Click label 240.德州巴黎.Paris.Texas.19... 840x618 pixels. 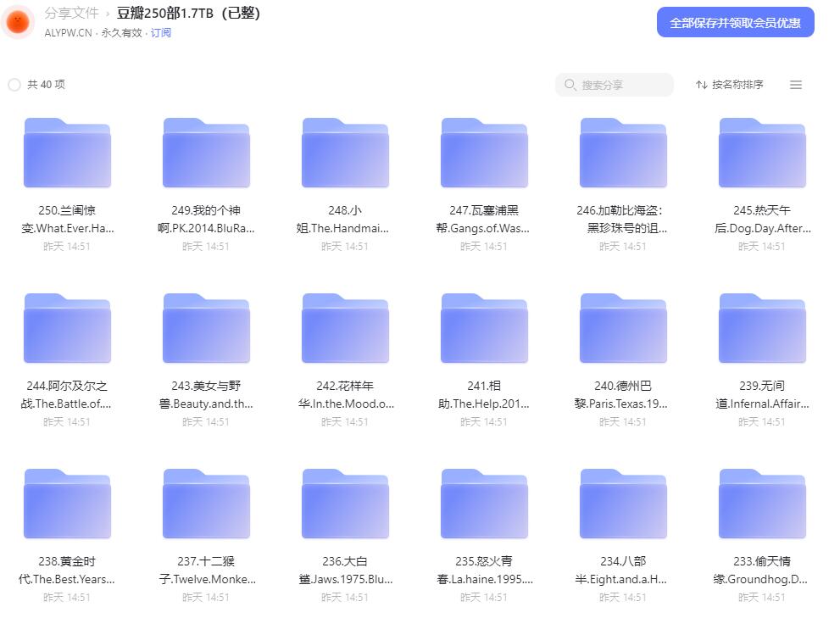point(621,394)
